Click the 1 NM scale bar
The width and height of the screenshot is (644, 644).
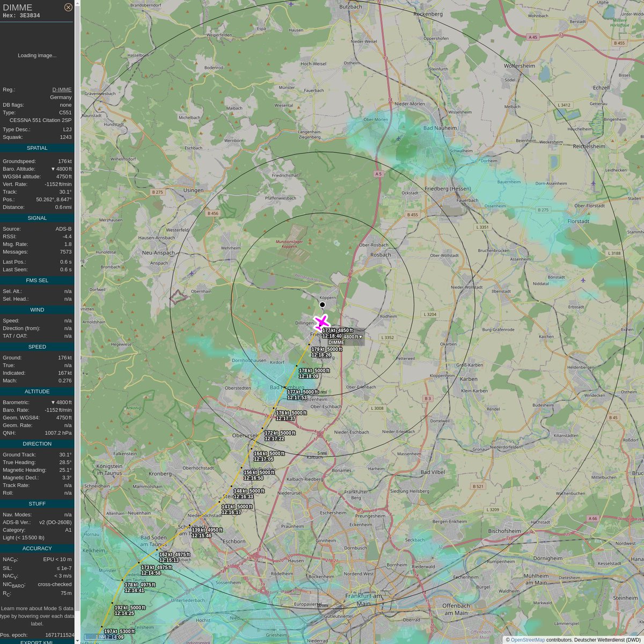(x=99, y=636)
